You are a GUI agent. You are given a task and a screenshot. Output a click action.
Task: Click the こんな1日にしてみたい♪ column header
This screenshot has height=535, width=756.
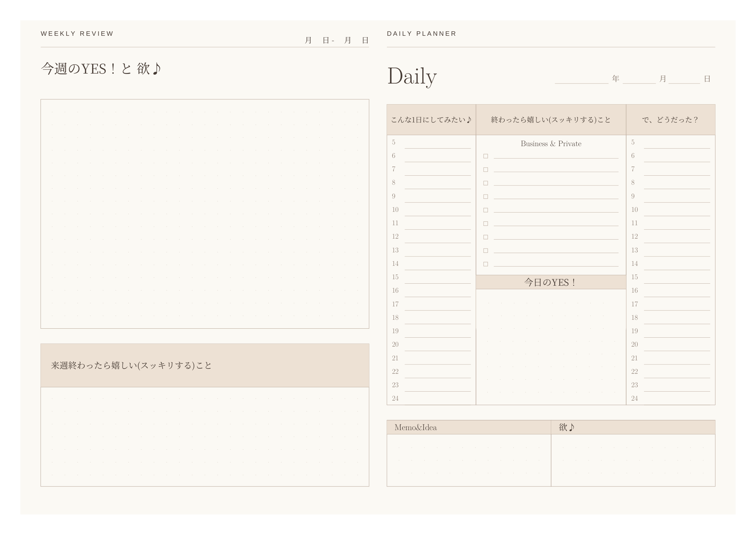point(431,120)
